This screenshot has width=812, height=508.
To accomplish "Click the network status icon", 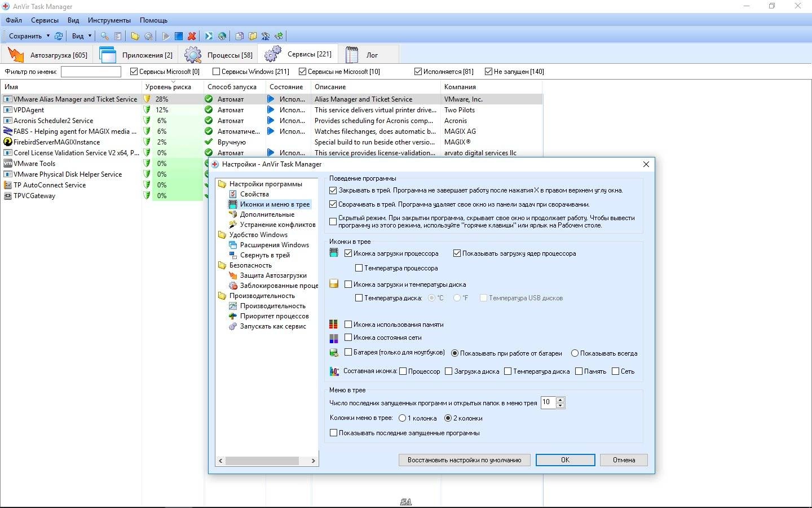I will pos(334,338).
